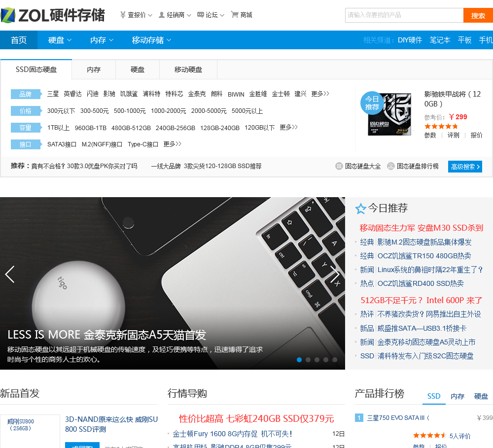Open 影驰铁甲战将 product thumbnail
Image resolution: width=493 pixels, height=448 pixels.
389,114
